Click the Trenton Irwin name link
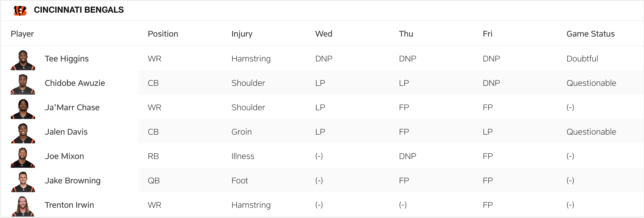 coord(69,205)
